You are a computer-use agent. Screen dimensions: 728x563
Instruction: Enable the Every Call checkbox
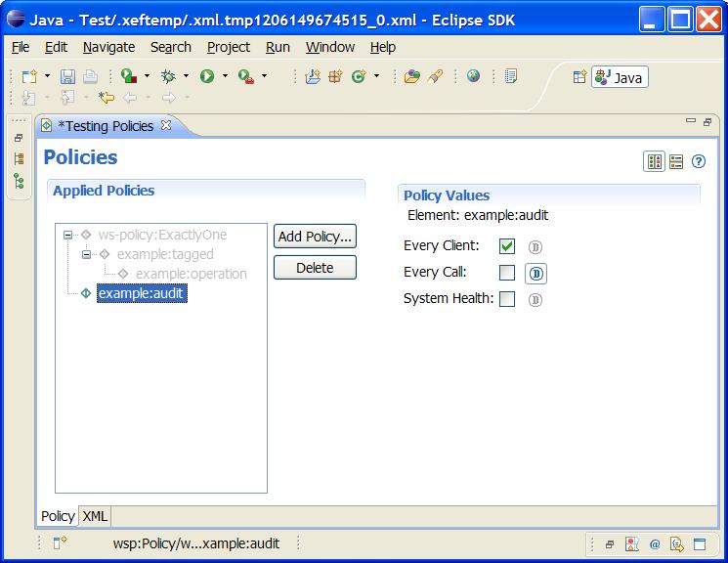pyautogui.click(x=507, y=273)
